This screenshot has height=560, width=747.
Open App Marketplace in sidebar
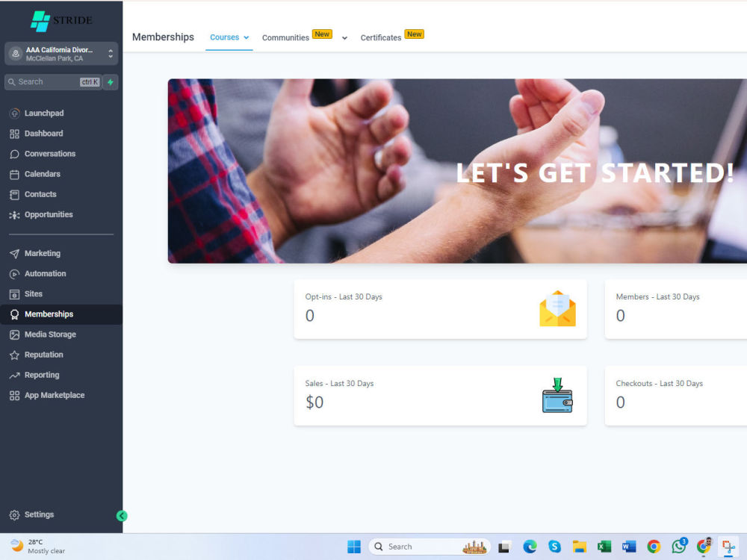(x=55, y=395)
